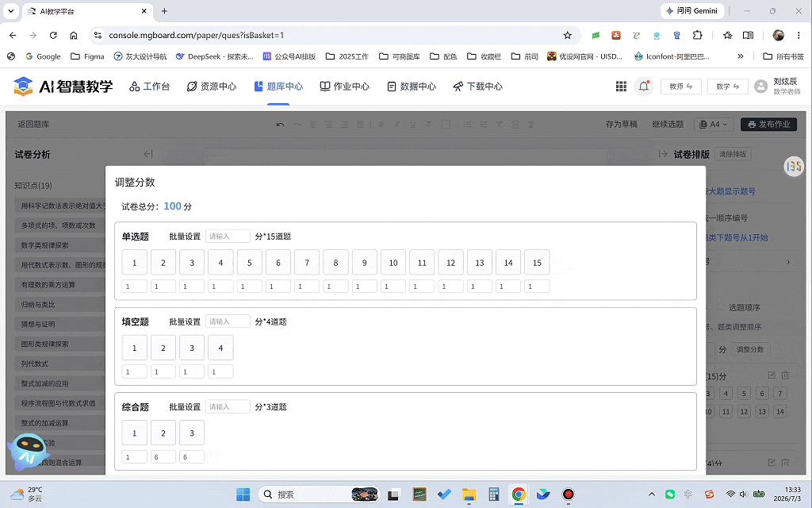Select 单选题 question box 8
The image size is (812, 508).
(335, 262)
